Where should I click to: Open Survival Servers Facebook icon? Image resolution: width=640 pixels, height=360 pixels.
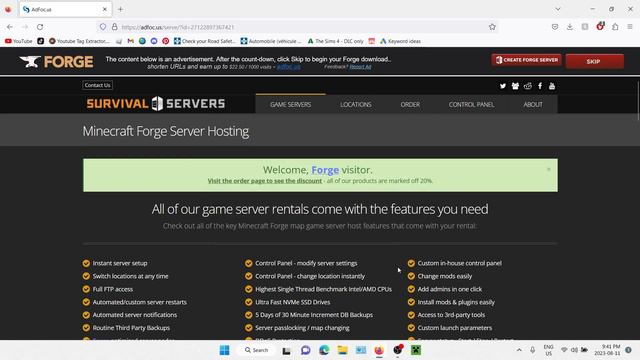[540, 86]
